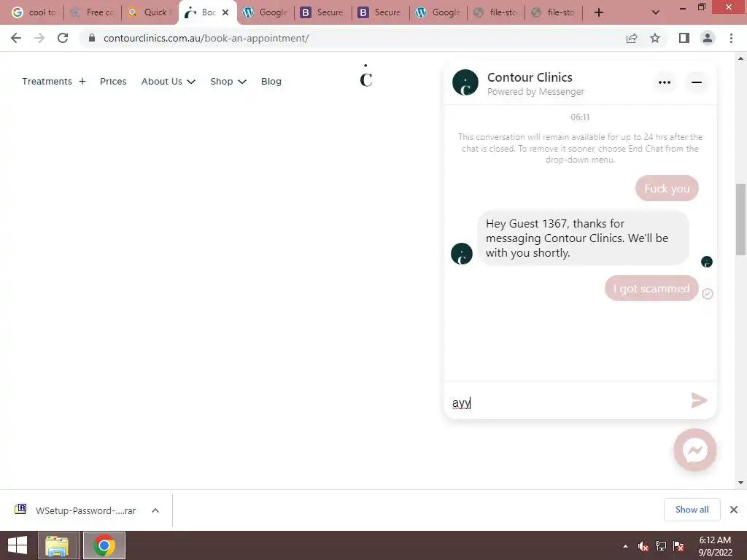Show hidden system tray icons
The height and width of the screenshot is (560, 747).
625,546
